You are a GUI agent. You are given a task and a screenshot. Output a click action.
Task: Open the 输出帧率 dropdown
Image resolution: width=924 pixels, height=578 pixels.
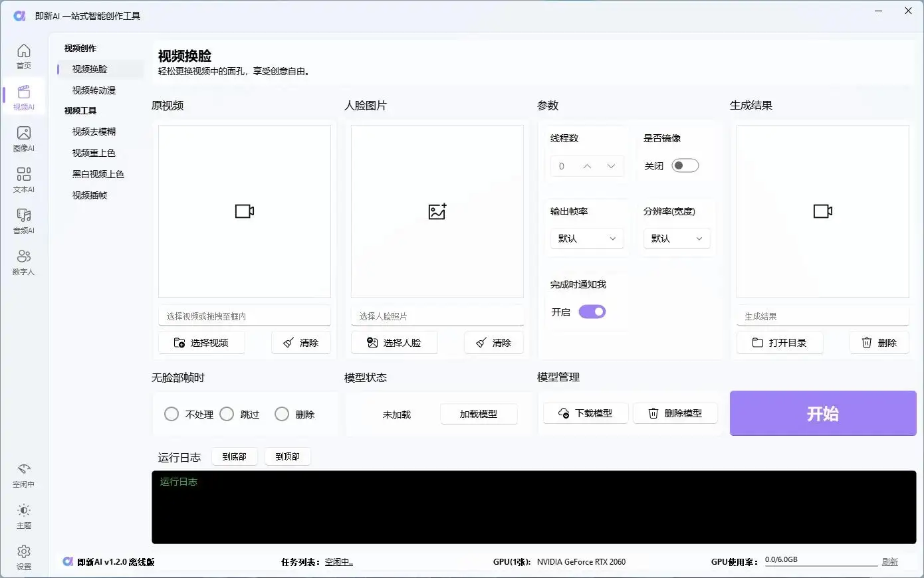click(586, 239)
